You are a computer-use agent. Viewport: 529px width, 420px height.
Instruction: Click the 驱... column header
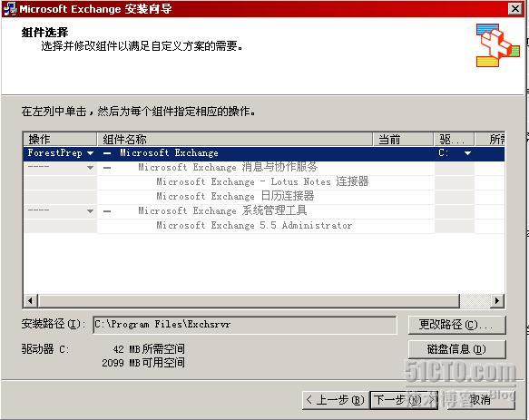pos(454,139)
